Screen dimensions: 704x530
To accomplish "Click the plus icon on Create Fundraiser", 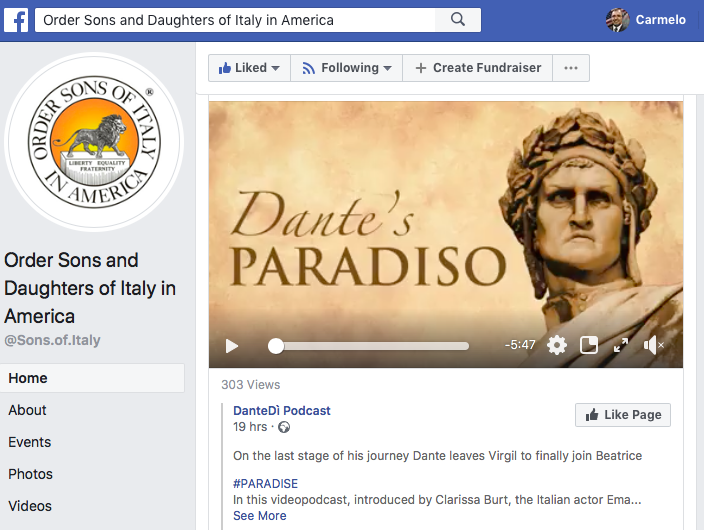I will pyautogui.click(x=421, y=68).
